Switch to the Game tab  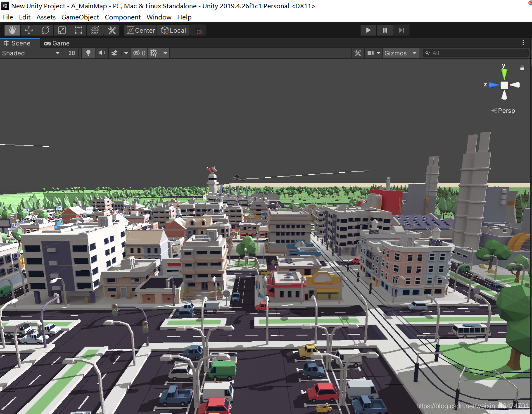(57, 43)
